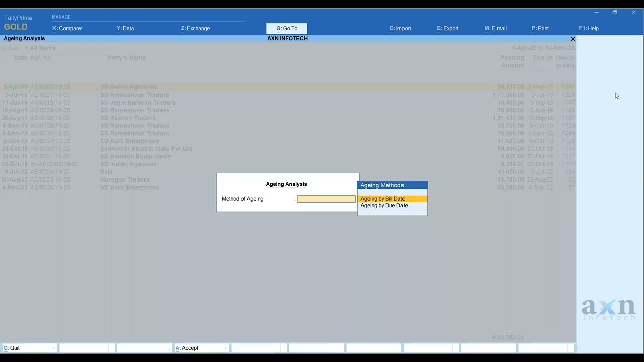Select the SD Aadarsh Equipments row
644x362 pixels.
pyautogui.click(x=288, y=156)
